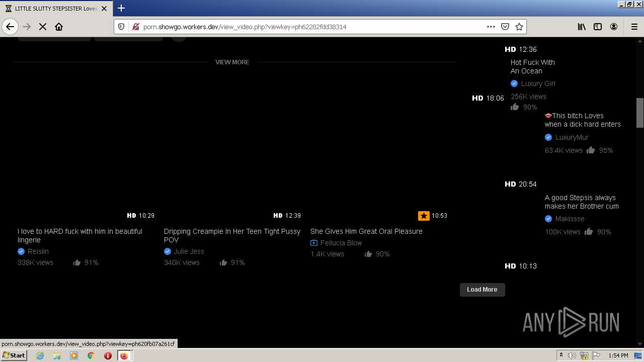This screenshot has width=644, height=362.
Task: Select the open browser tab
Action: point(56,9)
